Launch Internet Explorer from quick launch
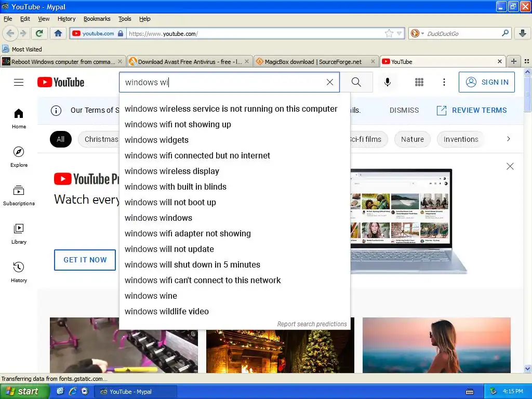This screenshot has width=532, height=399. 73,391
